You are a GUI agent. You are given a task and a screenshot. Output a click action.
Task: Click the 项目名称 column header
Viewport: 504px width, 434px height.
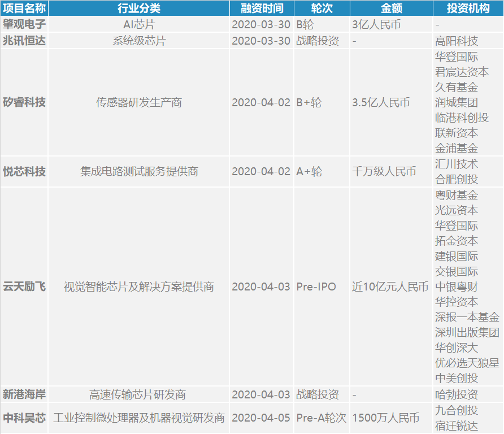(x=24, y=8)
